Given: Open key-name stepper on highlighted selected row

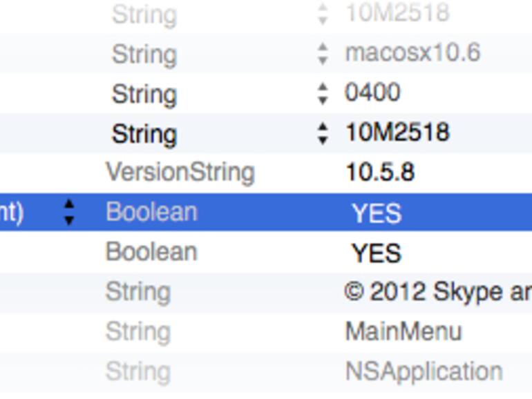Looking at the screenshot, I should pos(68,212).
